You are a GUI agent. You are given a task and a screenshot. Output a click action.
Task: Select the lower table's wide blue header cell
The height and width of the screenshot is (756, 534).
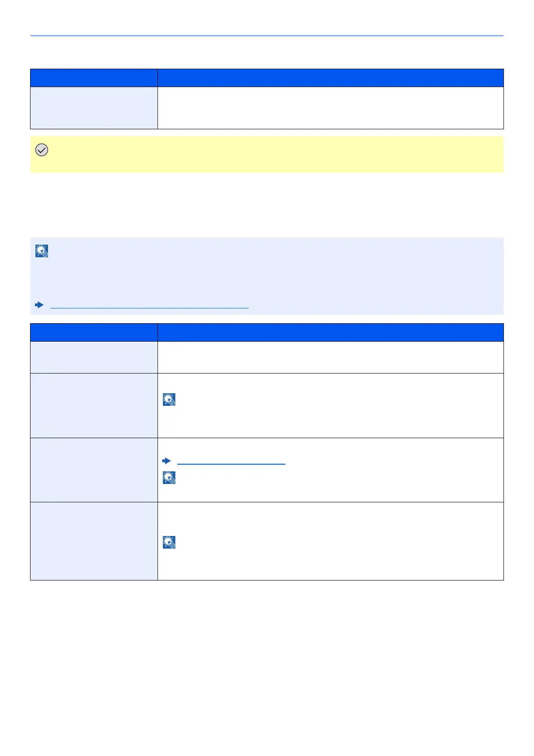[x=330, y=332]
